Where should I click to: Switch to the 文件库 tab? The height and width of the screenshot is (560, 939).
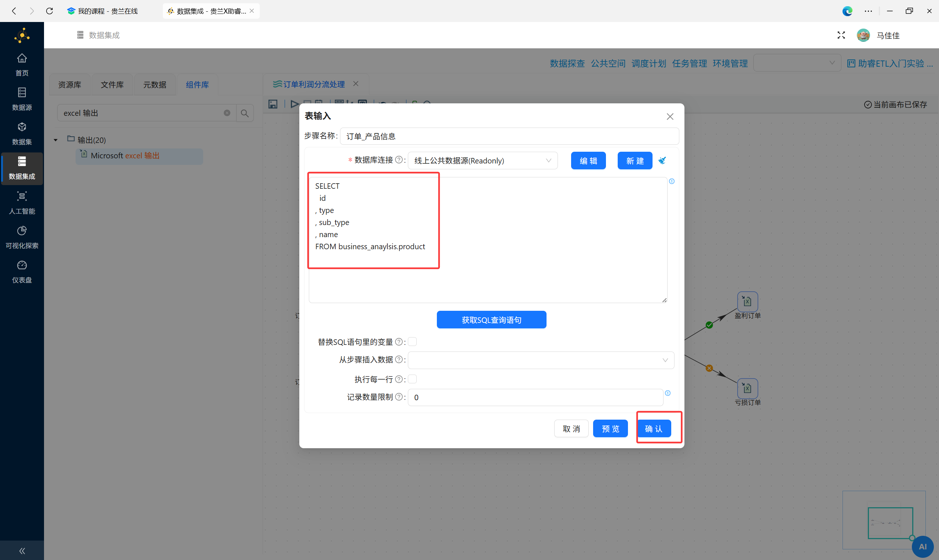coord(112,85)
